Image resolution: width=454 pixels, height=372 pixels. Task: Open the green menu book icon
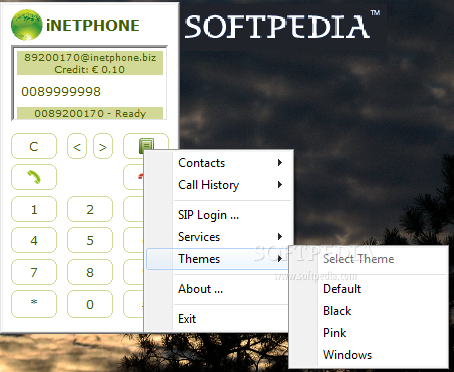coord(146,145)
